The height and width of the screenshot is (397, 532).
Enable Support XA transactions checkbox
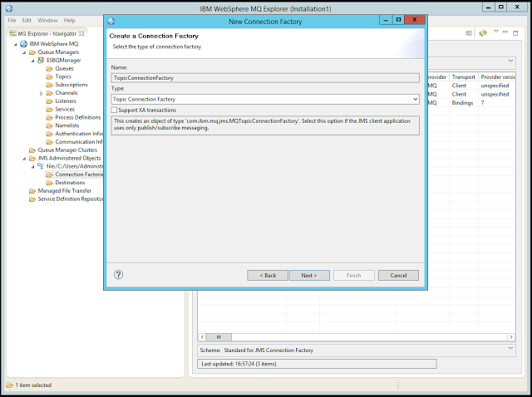pos(115,110)
